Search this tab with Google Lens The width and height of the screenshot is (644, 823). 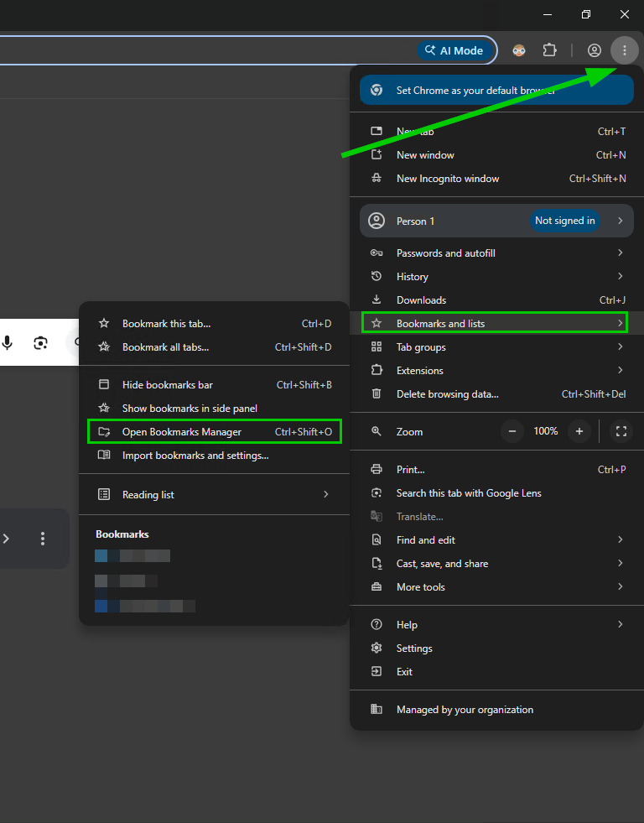click(x=496, y=493)
